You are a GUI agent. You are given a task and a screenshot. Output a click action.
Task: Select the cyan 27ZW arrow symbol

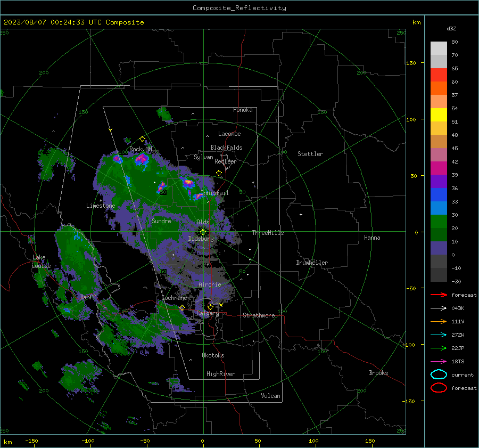tap(439, 335)
